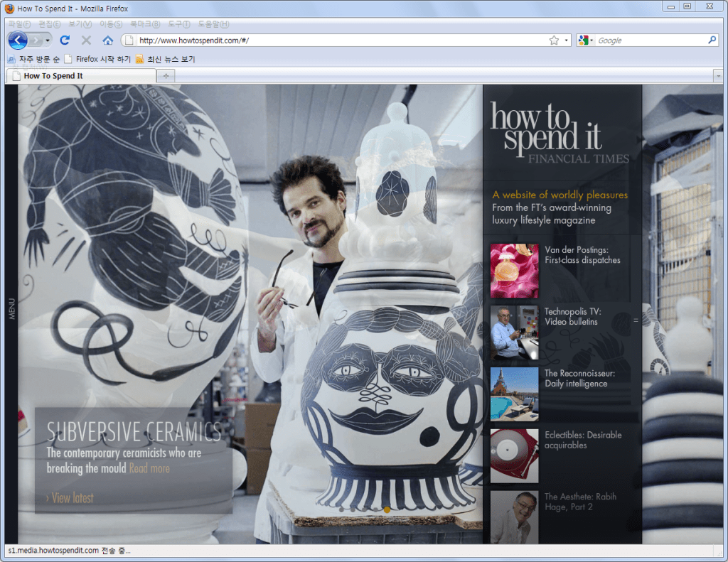728x562 pixels.
Task: Click the View latest link
Action: (70, 498)
